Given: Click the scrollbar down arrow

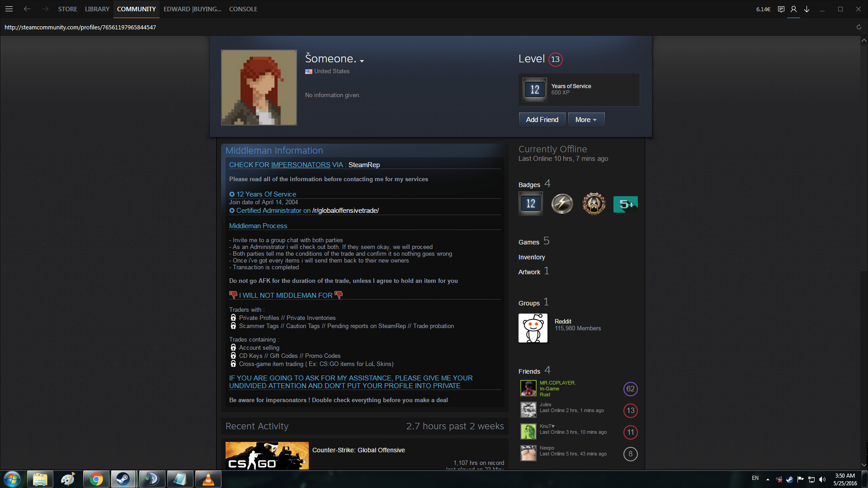Looking at the screenshot, I should point(863,465).
